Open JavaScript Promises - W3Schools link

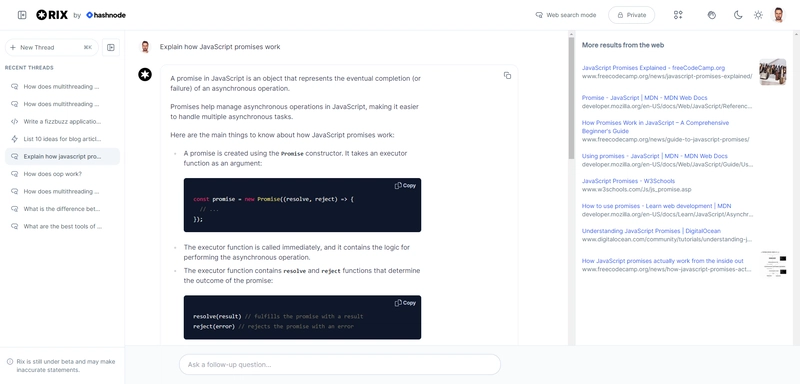(628, 181)
